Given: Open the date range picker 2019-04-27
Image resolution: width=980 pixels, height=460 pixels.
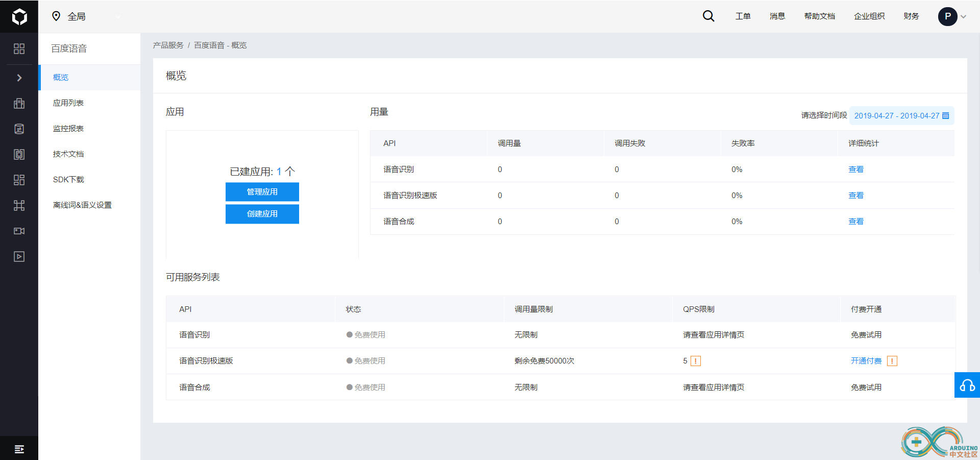Looking at the screenshot, I should pos(901,115).
